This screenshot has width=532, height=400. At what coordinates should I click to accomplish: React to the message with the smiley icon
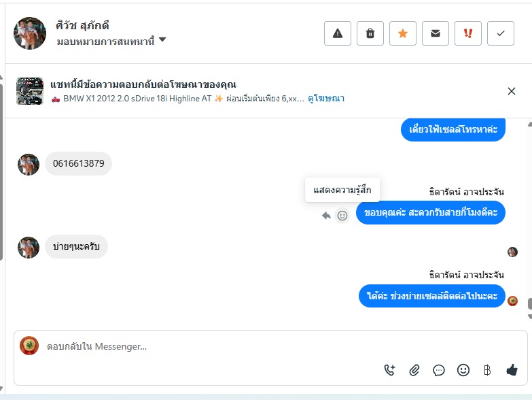pos(342,215)
